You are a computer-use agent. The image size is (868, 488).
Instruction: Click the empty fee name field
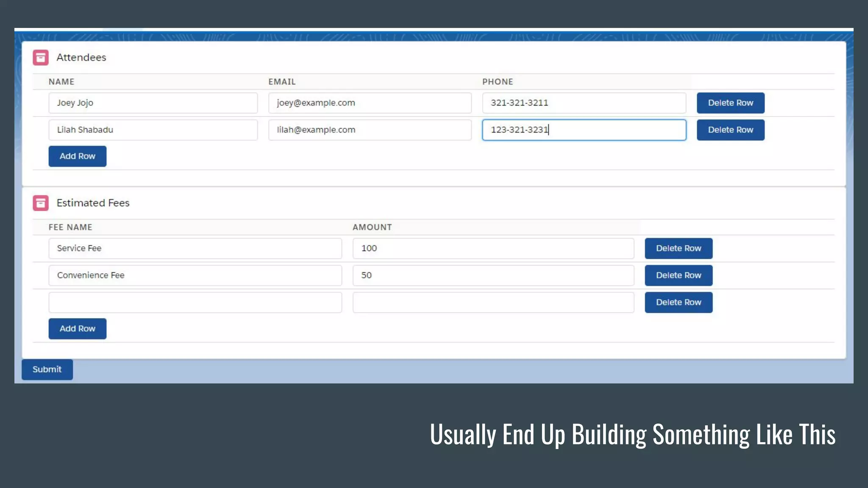click(x=195, y=302)
